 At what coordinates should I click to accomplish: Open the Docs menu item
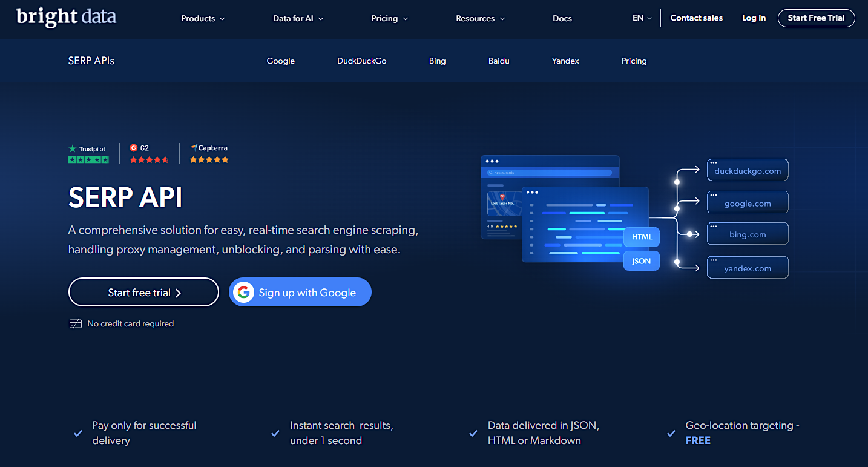[562, 18]
